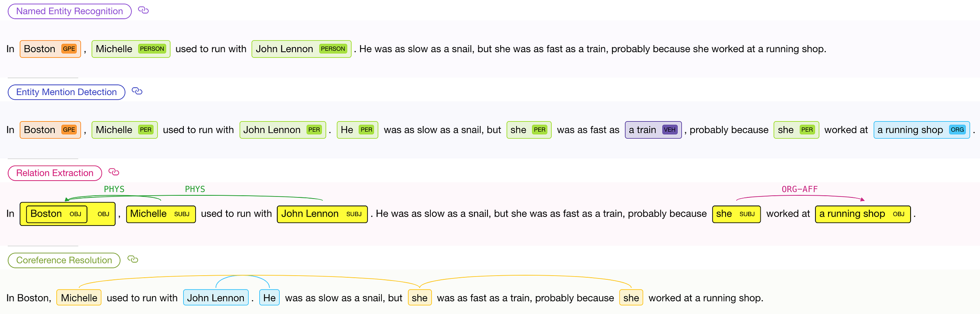Image resolution: width=980 pixels, height=314 pixels.
Task: Select the 'He' PER mention
Action: (357, 130)
